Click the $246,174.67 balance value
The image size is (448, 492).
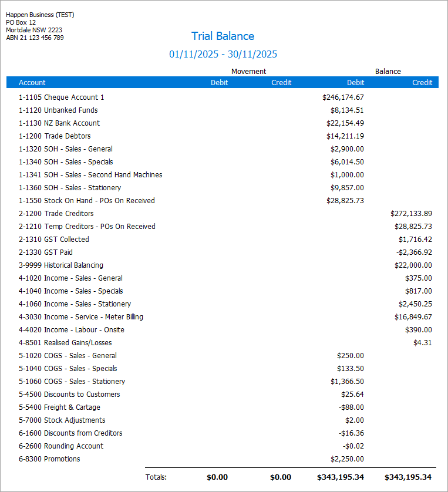click(343, 97)
